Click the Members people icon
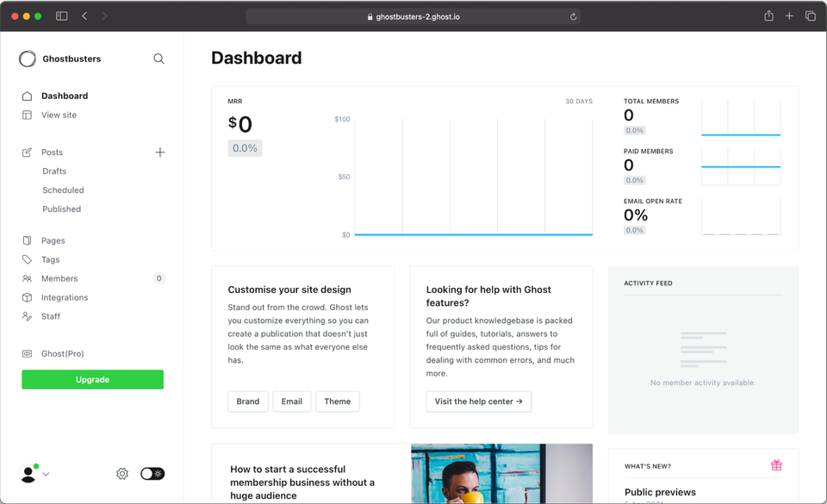827x504 pixels. (x=27, y=278)
